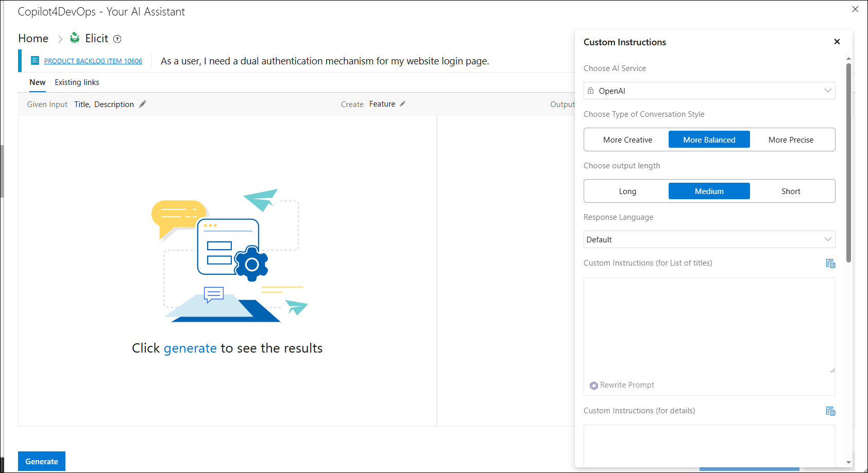Image resolution: width=868 pixels, height=473 pixels.
Task: Choose Short output length
Action: (790, 191)
